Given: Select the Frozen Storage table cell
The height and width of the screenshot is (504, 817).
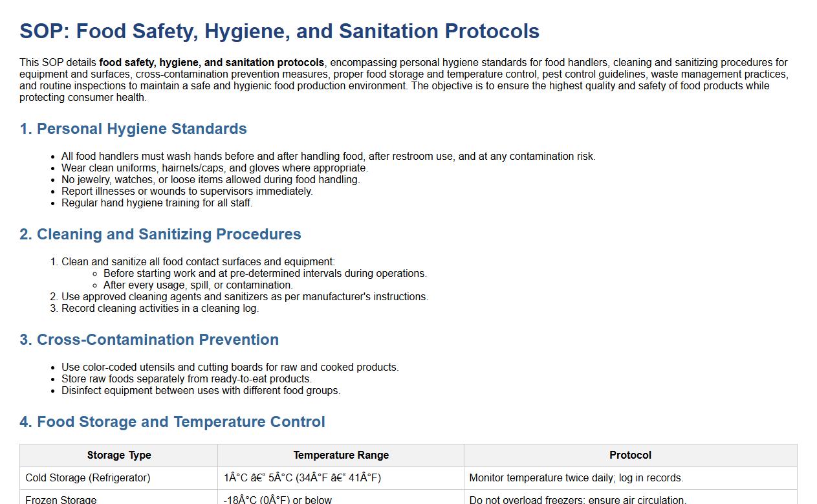Looking at the screenshot, I should pos(61,499).
